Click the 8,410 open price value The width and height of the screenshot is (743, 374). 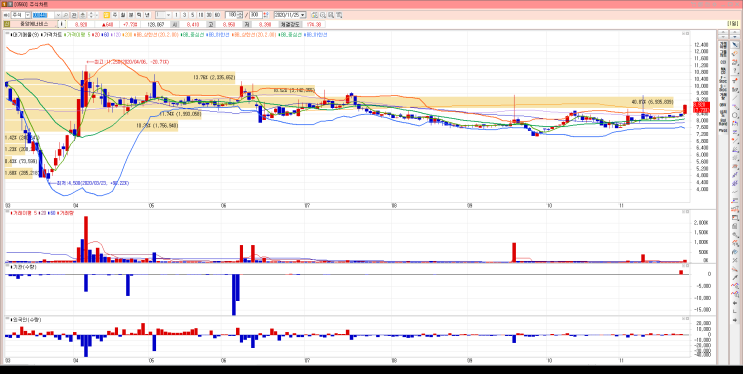[x=192, y=24]
